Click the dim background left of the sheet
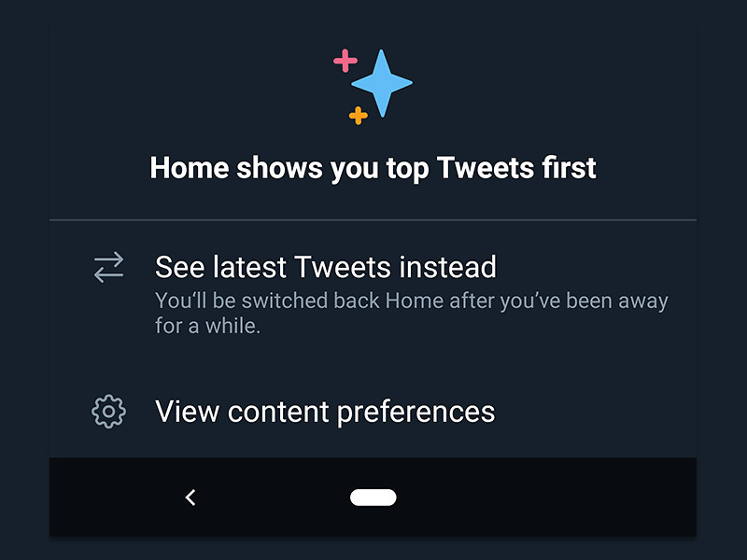The height and width of the screenshot is (560, 747). pyautogui.click(x=24, y=280)
